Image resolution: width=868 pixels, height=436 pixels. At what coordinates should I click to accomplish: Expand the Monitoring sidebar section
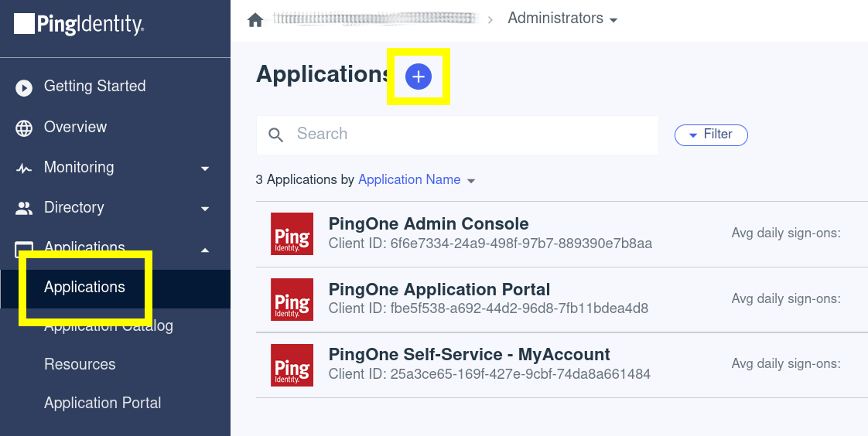coord(204,168)
